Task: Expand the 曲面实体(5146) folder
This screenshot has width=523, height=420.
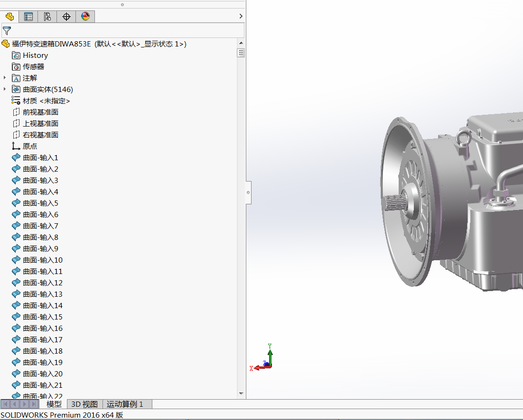Action: point(5,89)
